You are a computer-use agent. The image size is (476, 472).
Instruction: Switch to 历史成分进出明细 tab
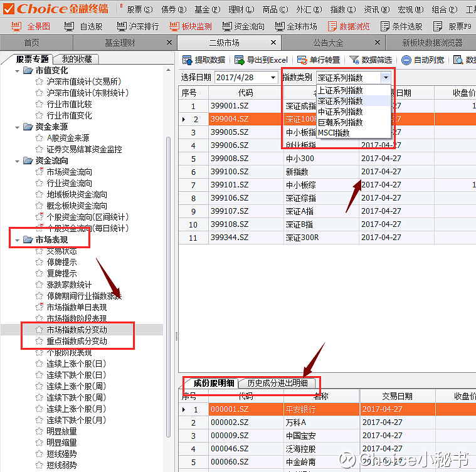(x=277, y=383)
